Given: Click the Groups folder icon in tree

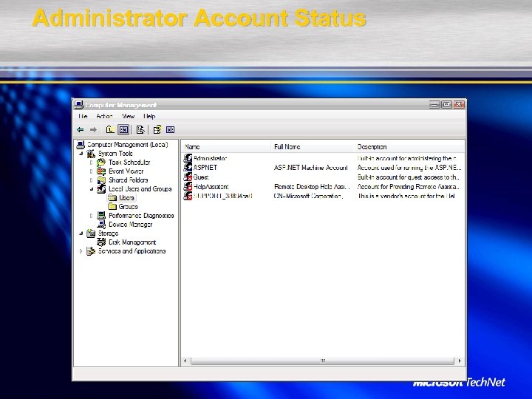Looking at the screenshot, I should (x=112, y=207).
